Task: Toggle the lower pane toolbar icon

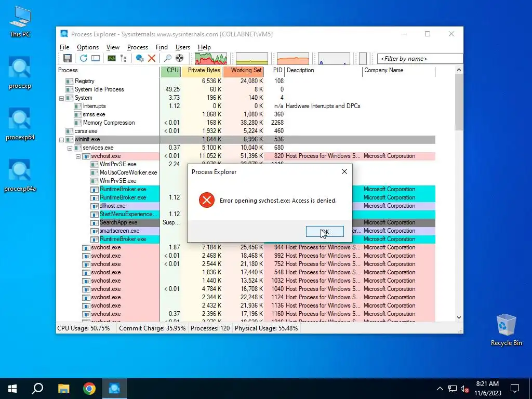Action: [96, 58]
